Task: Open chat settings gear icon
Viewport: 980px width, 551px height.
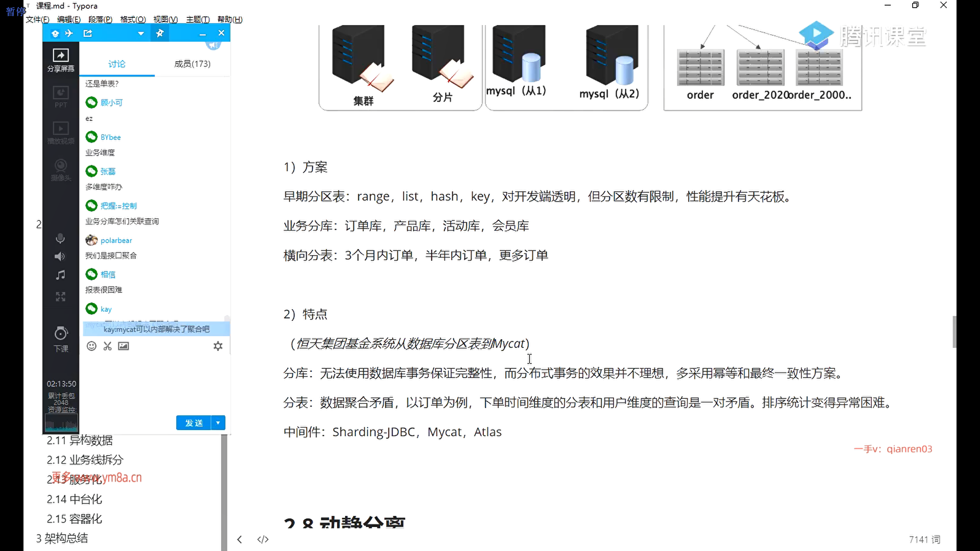Action: [218, 346]
